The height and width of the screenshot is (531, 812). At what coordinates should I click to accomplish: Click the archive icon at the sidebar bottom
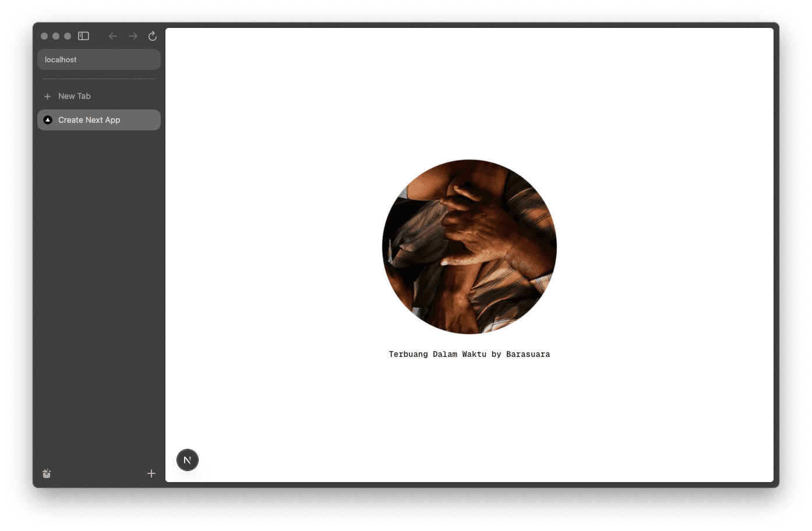point(47,473)
